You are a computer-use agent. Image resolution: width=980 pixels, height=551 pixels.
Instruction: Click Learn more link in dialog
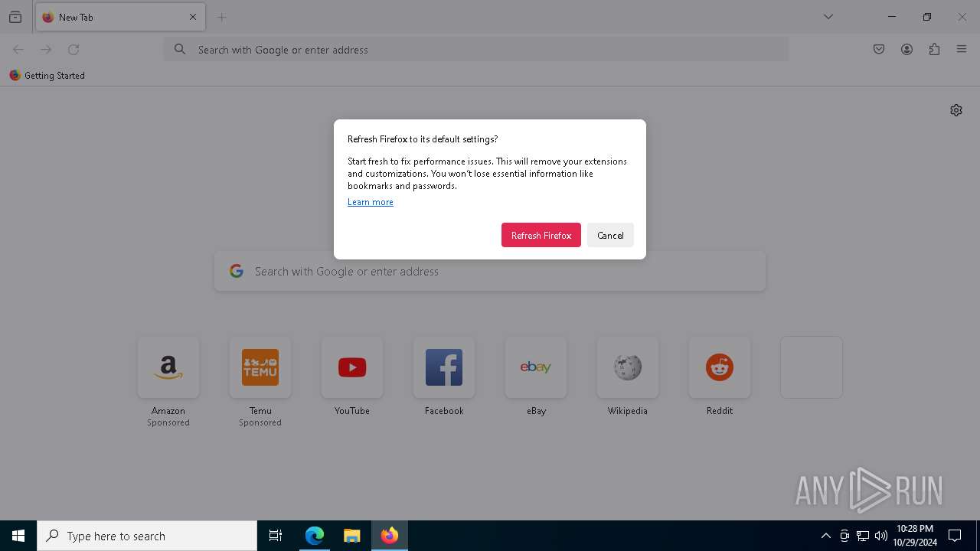tap(371, 202)
